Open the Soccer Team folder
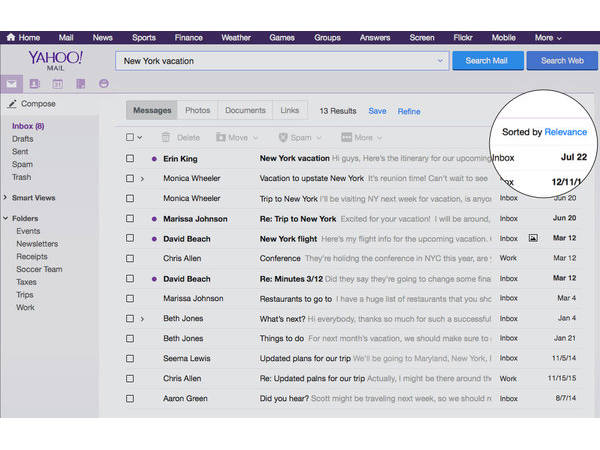Image resolution: width=600 pixels, height=450 pixels. pyautogui.click(x=39, y=269)
